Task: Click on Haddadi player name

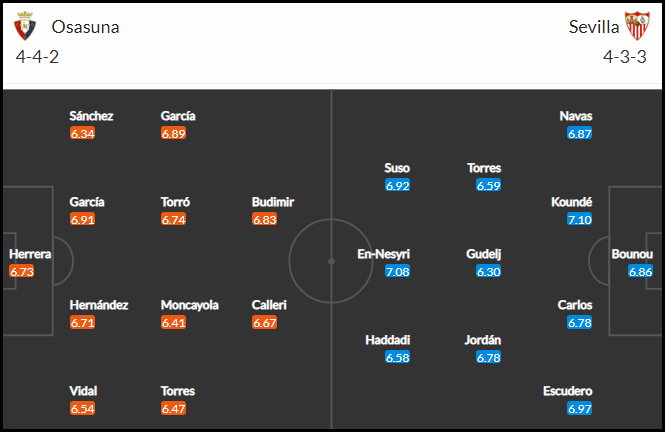Action: [x=388, y=340]
